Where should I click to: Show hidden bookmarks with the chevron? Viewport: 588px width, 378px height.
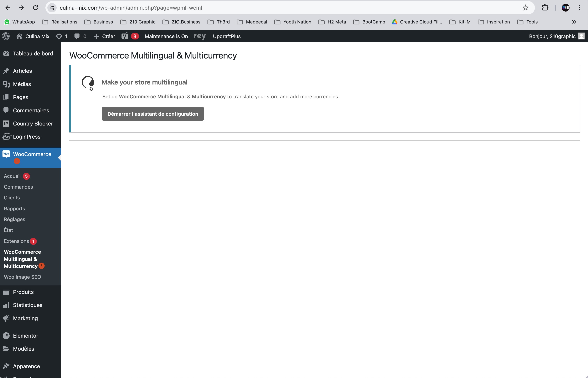(x=574, y=22)
